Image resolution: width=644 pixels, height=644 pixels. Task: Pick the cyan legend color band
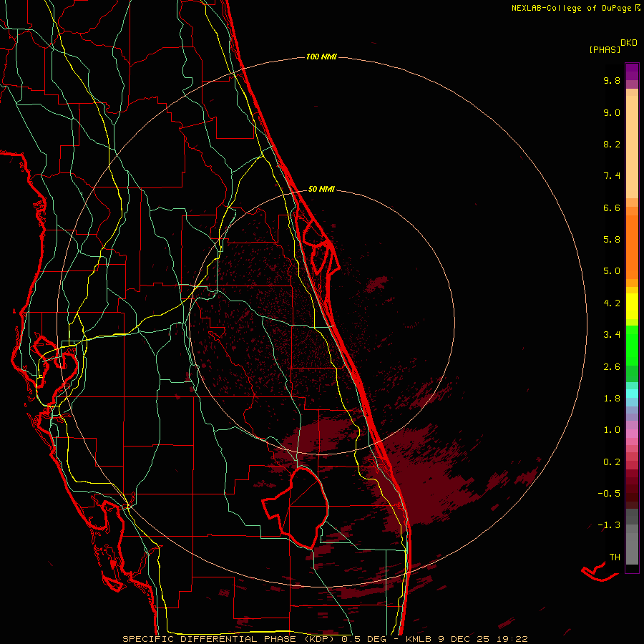click(632, 394)
